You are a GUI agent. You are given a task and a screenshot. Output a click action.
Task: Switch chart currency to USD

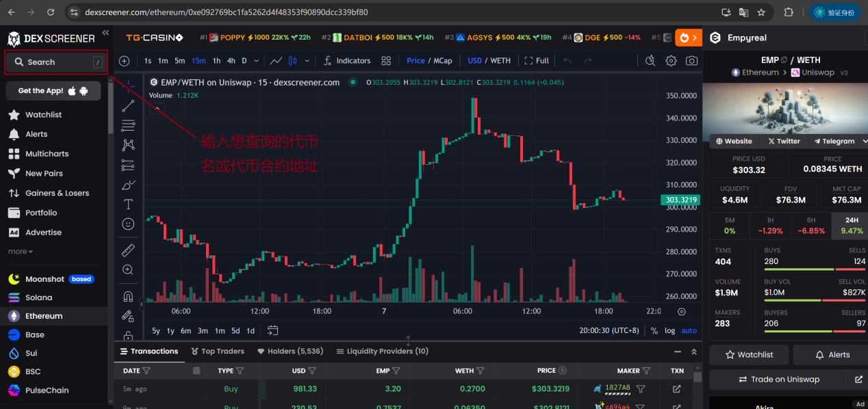(474, 61)
